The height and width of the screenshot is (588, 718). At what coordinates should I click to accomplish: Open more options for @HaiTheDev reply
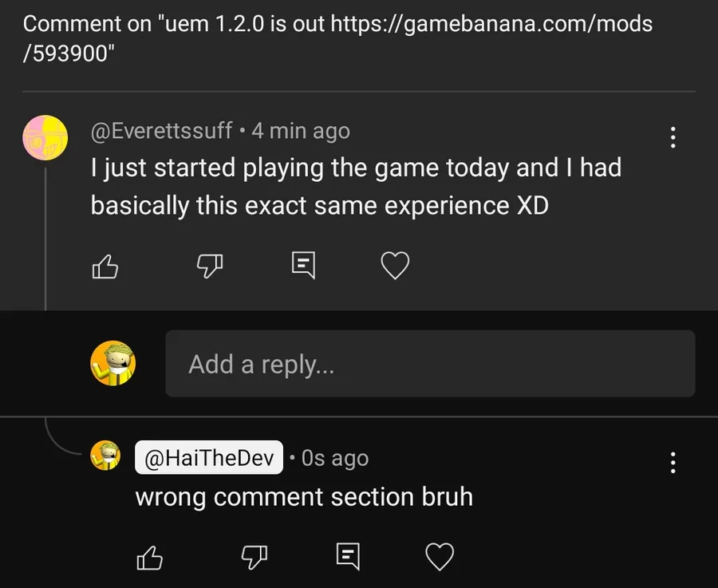pyautogui.click(x=673, y=462)
